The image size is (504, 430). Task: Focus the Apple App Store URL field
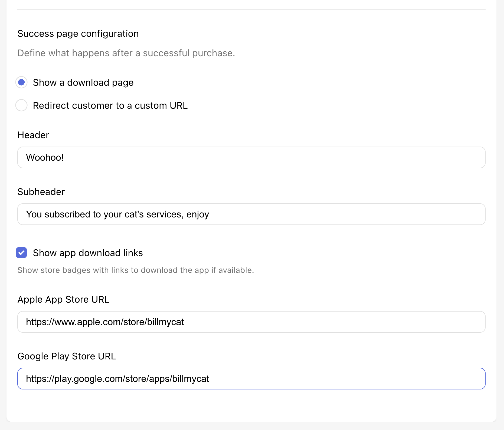251,322
